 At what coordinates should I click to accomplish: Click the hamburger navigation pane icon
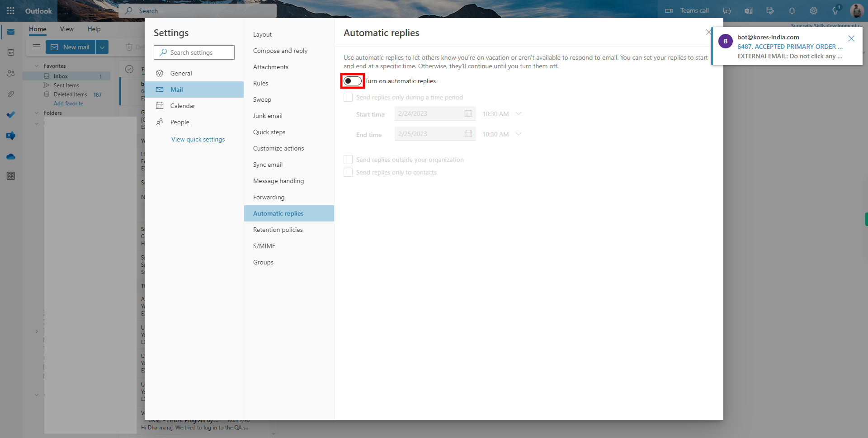point(37,47)
